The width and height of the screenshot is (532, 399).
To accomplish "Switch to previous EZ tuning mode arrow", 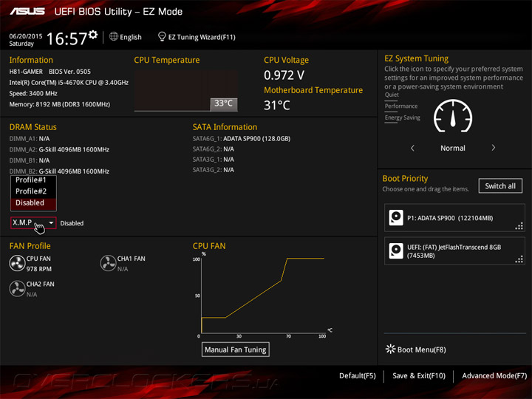I will click(412, 148).
